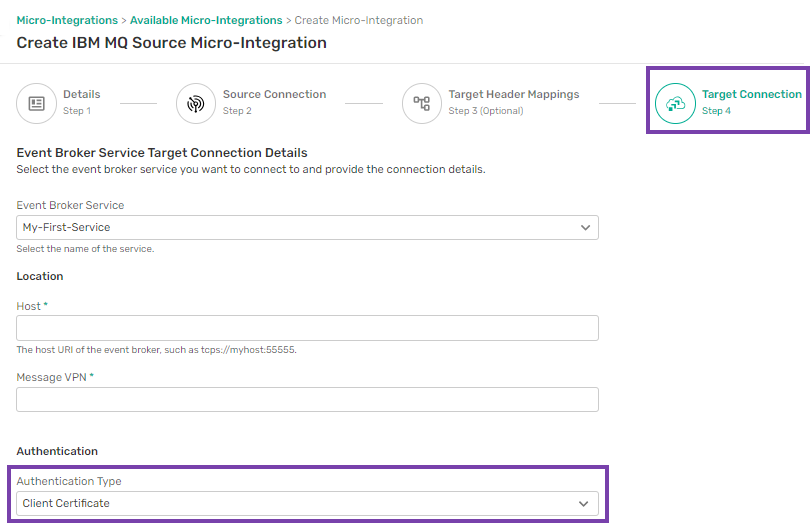The image size is (810, 523).
Task: Select the Target Connection step label
Action: tap(752, 94)
